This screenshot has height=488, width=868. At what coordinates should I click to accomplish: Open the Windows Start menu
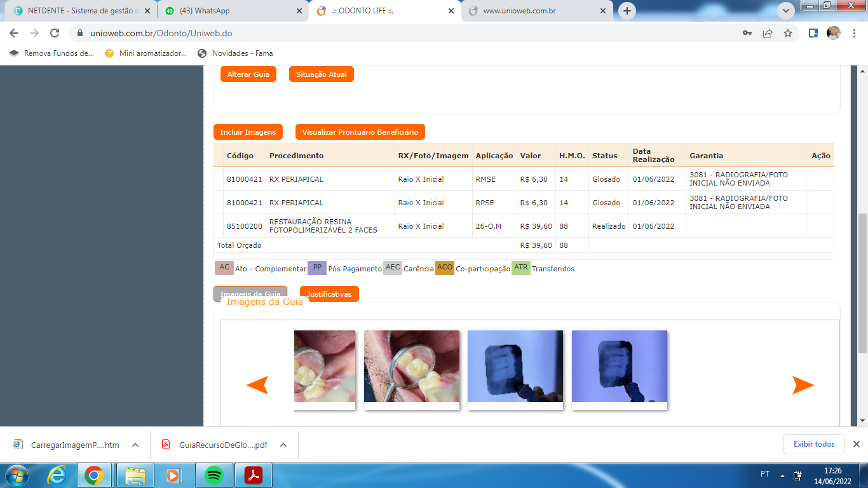point(16,475)
